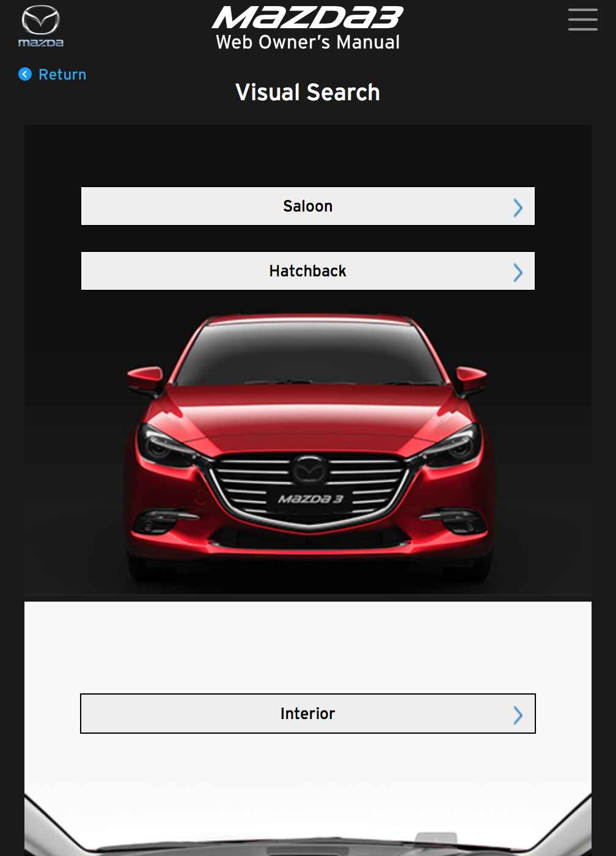Click the chevron on Saloon row
The width and height of the screenshot is (616, 856).
click(x=518, y=208)
